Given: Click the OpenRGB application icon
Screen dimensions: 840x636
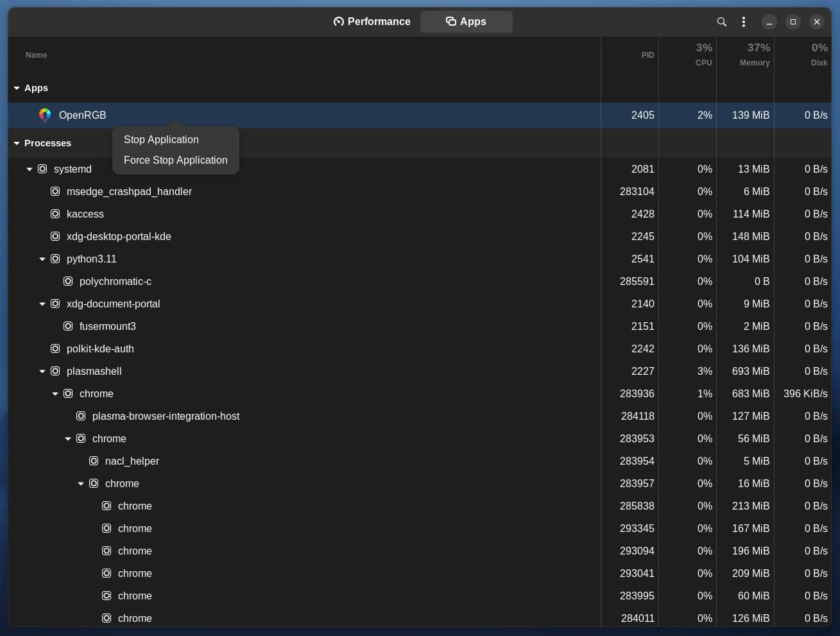Looking at the screenshot, I should (x=44, y=115).
